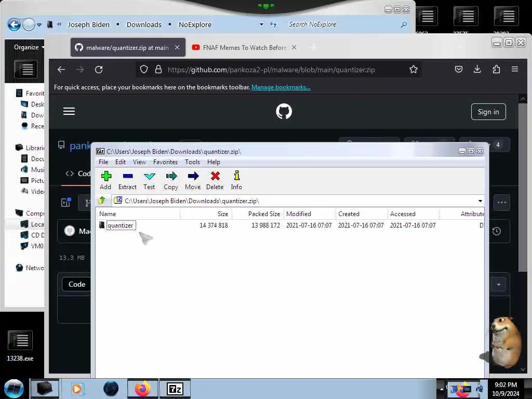532x399 pixels.
Task: Click the taskbar clock showing 9:02 PM
Action: pyautogui.click(x=506, y=389)
